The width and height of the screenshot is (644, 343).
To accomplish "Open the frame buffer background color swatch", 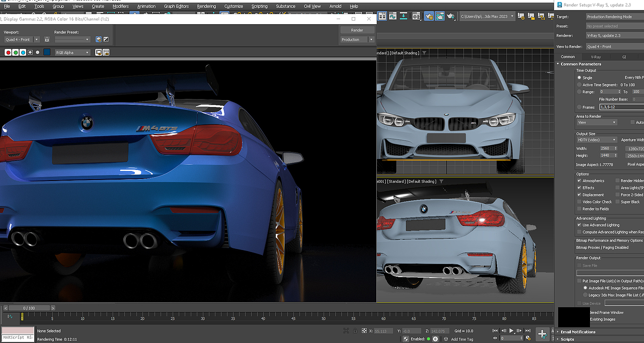I will pos(47,52).
